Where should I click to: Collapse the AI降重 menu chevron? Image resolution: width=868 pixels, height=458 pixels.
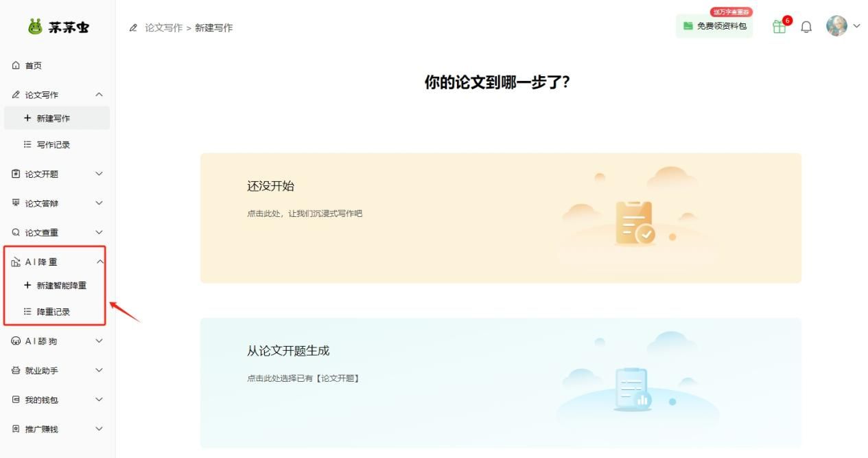click(x=99, y=262)
